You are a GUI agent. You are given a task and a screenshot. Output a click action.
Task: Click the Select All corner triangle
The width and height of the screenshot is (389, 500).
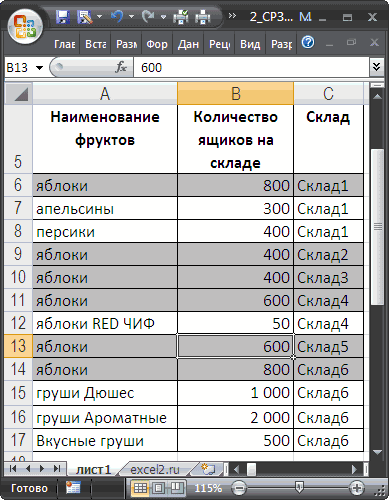tap(19, 94)
